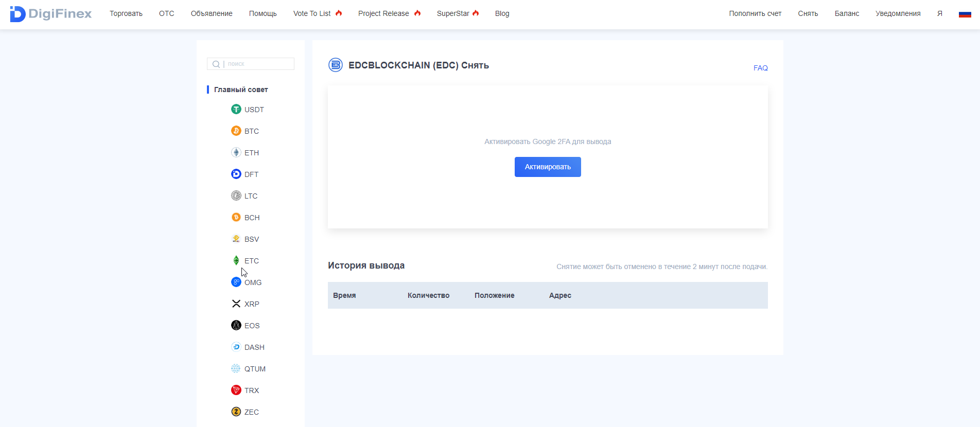Click the История вывода heading
Screen dimensions: 980x427
tap(366, 265)
